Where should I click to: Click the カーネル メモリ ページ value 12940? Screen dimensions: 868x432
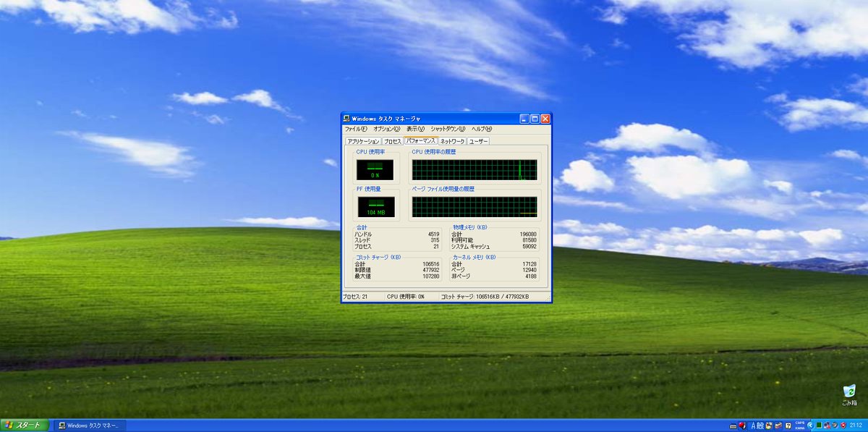pyautogui.click(x=529, y=270)
